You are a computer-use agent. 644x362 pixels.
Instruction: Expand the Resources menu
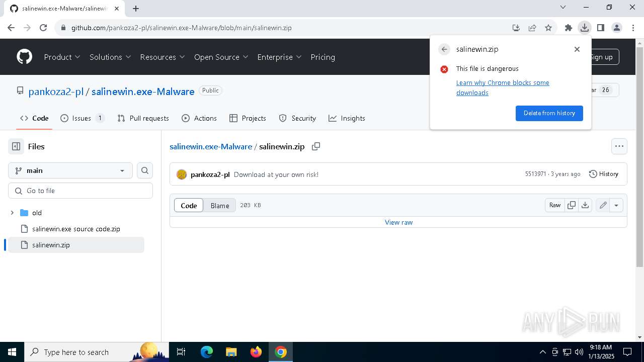point(163,57)
